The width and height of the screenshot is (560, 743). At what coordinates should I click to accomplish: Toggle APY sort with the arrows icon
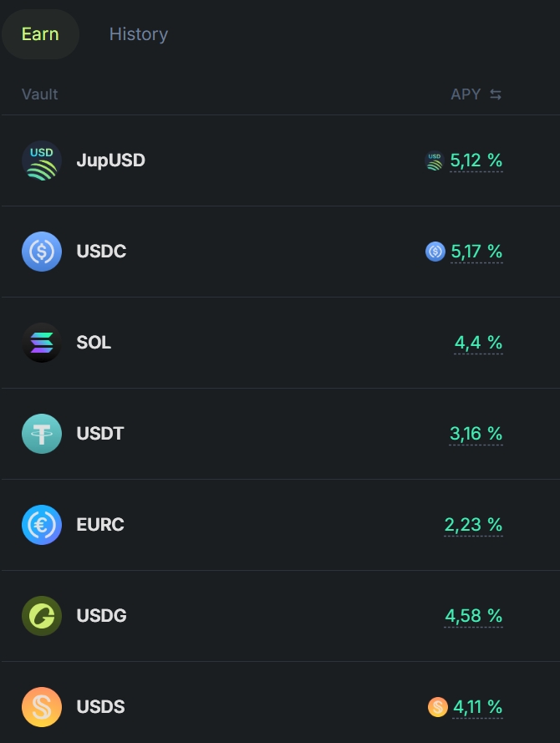(496, 94)
